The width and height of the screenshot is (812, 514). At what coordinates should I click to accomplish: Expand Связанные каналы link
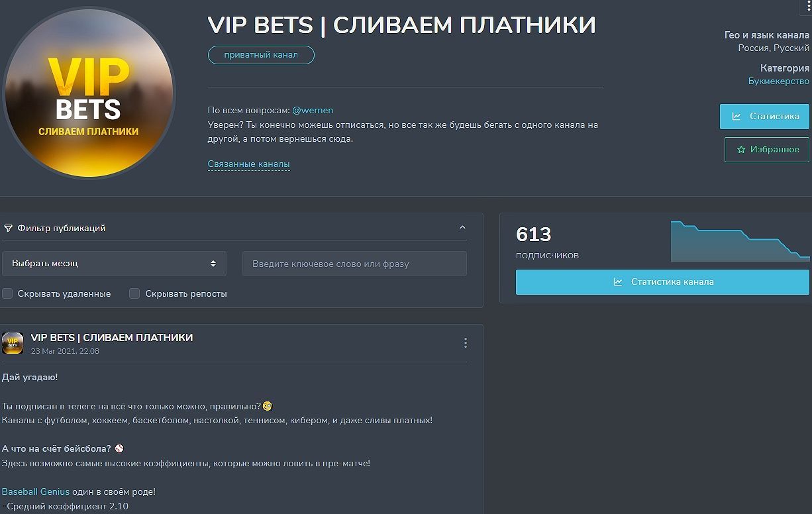click(x=248, y=164)
